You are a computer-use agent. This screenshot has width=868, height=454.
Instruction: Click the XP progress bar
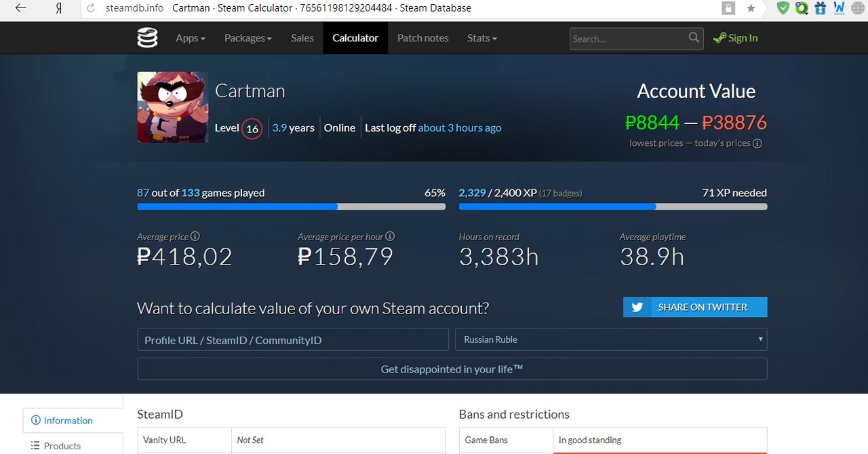point(613,206)
